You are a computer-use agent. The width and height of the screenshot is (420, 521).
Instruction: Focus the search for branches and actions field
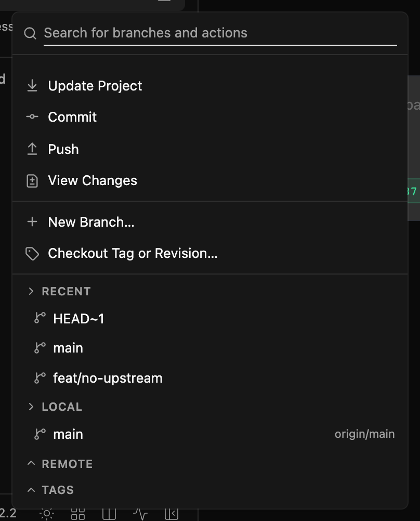point(220,33)
